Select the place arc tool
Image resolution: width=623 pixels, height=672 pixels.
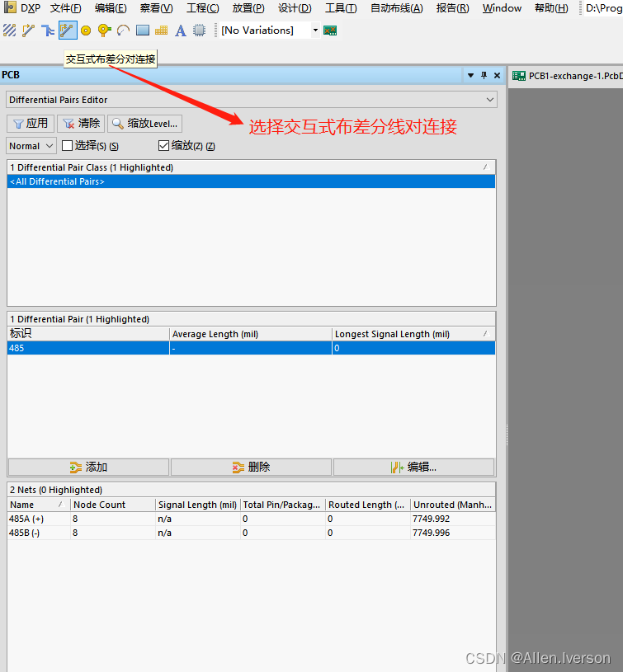point(124,31)
